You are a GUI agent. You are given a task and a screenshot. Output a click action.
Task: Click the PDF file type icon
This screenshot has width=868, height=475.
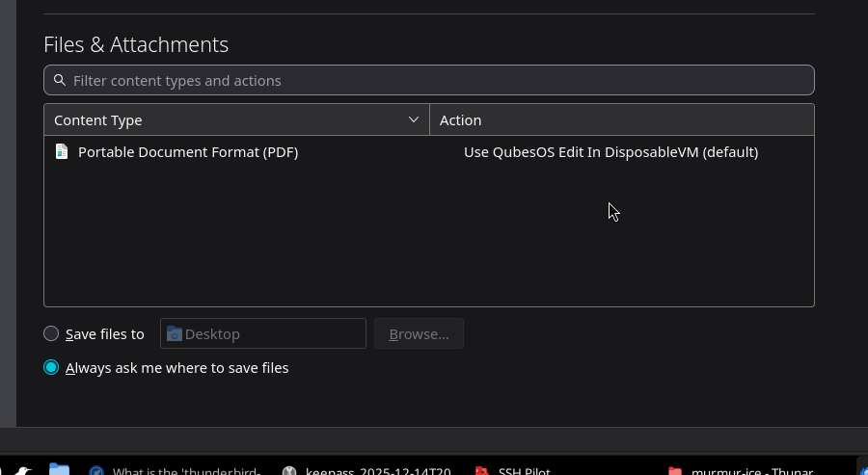(62, 151)
